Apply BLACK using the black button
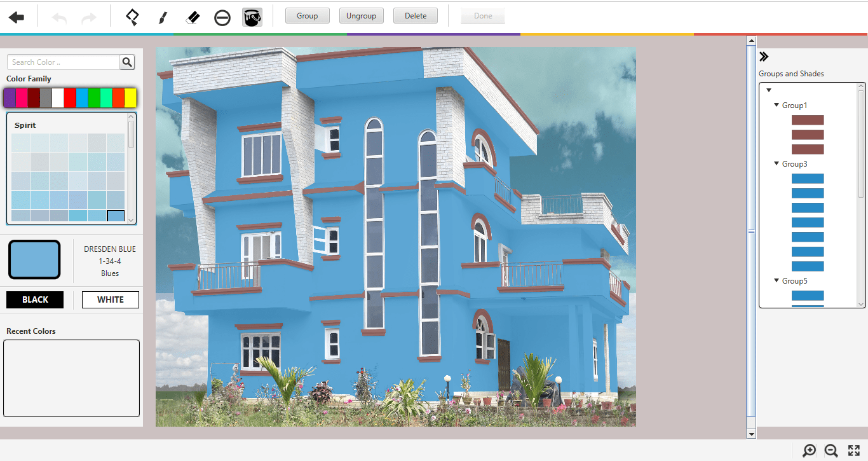The width and height of the screenshot is (868, 461). point(35,299)
